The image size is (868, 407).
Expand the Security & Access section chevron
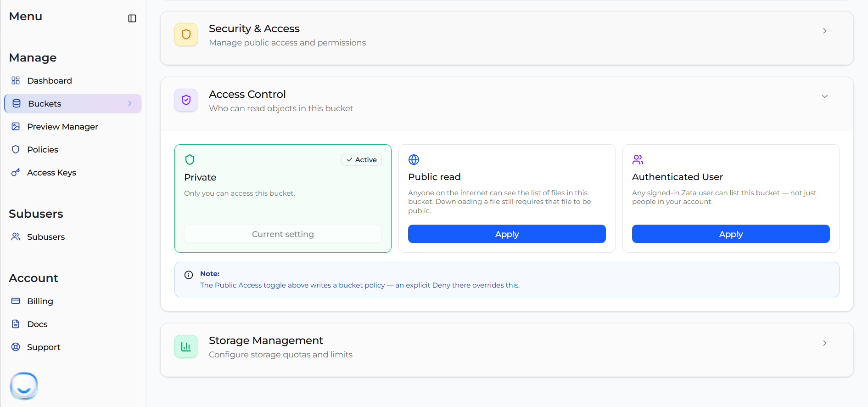coord(825,31)
